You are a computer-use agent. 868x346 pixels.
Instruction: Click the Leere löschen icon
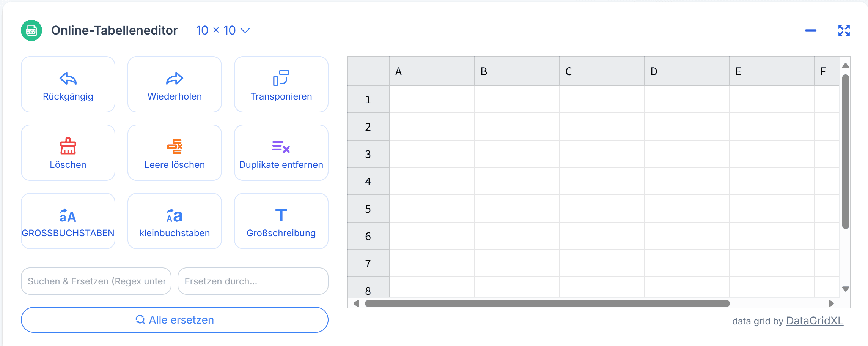[x=175, y=147]
